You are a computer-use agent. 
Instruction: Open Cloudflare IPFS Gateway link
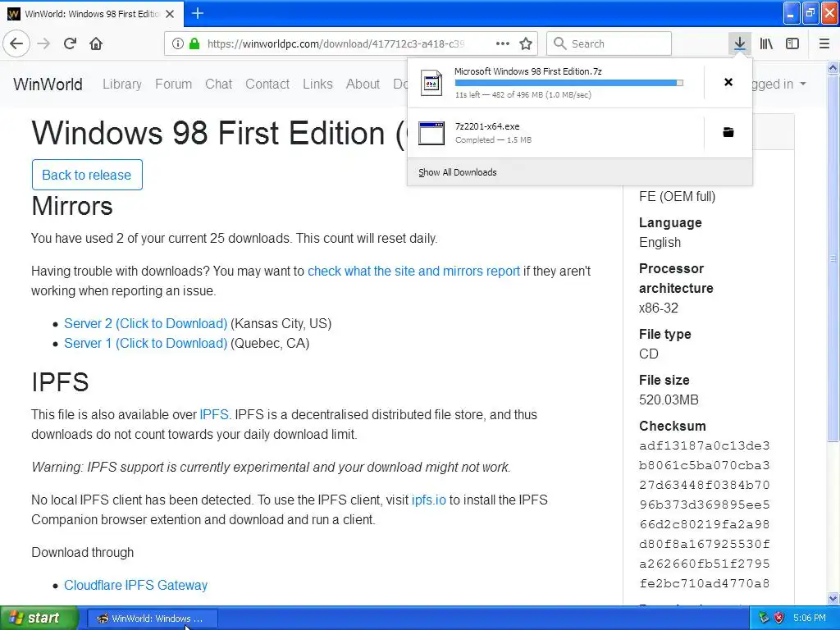(135, 585)
